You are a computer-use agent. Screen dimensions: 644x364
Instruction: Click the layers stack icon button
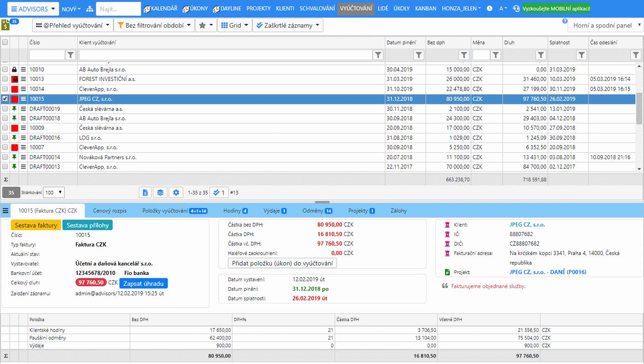(160, 192)
